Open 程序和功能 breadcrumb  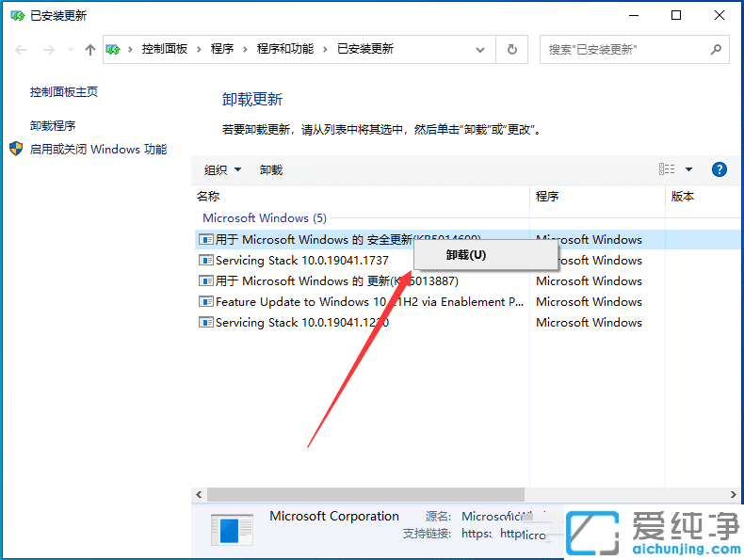point(285,49)
